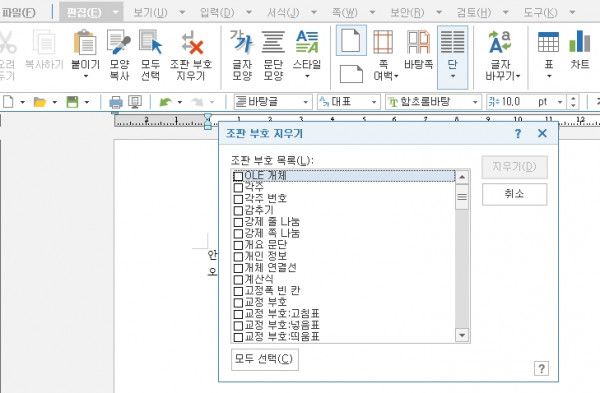This screenshot has height=393, width=600.
Task: Insert a chart with the 차트 icon
Action: click(580, 42)
